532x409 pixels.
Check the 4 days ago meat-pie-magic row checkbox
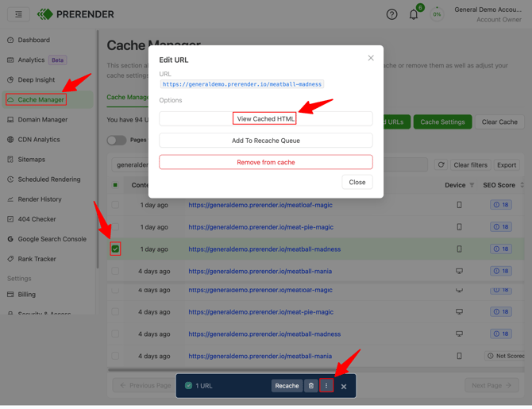click(115, 311)
